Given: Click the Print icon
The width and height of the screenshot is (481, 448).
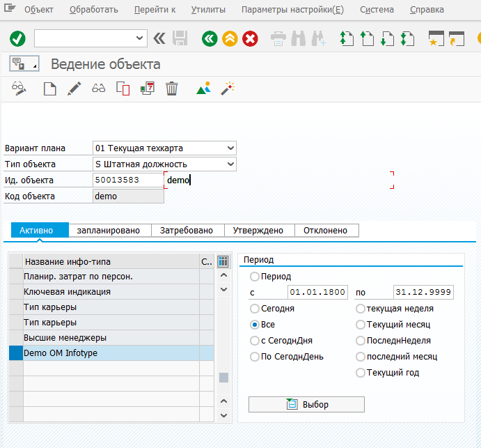Looking at the screenshot, I should 278,39.
